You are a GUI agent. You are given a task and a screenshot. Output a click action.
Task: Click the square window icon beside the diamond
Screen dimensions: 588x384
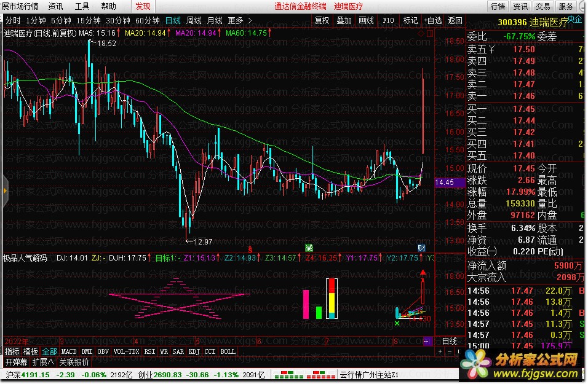click(430, 34)
